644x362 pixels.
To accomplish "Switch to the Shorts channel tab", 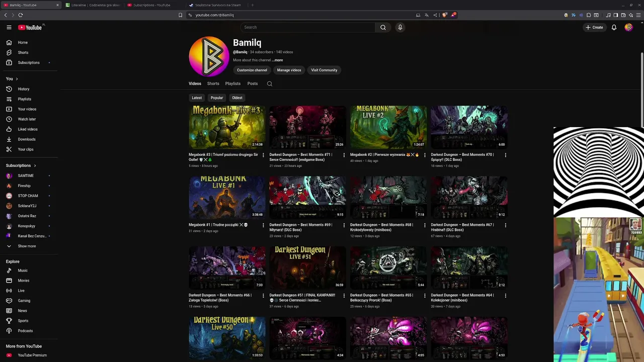I will pyautogui.click(x=213, y=83).
